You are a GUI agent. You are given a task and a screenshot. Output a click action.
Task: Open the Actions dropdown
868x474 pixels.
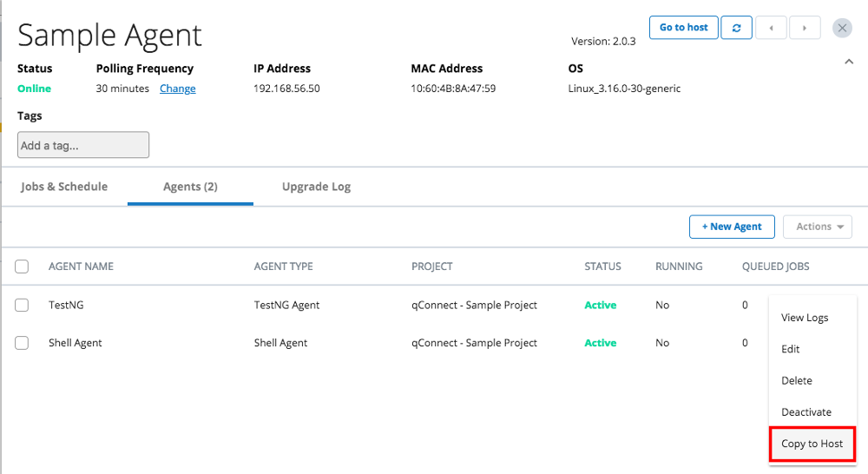click(817, 227)
